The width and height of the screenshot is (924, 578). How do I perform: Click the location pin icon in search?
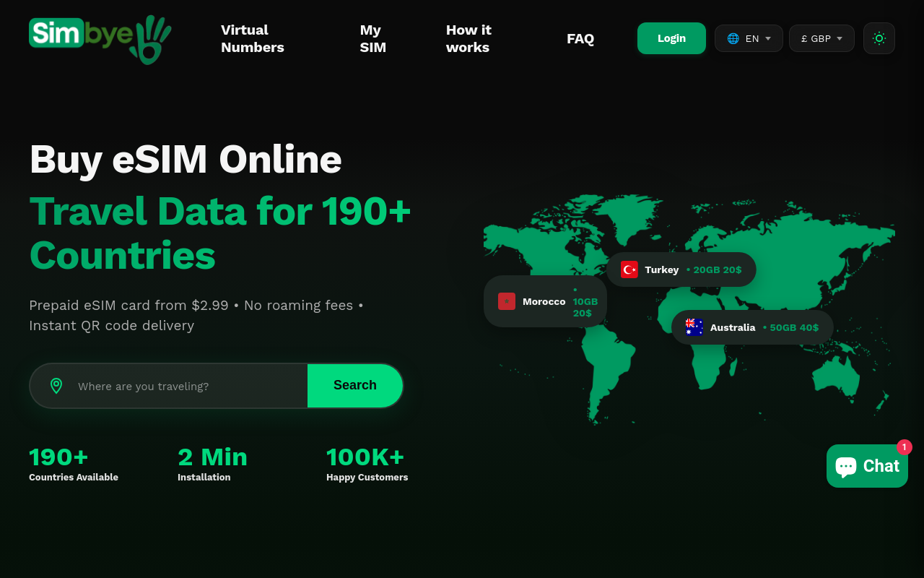coord(56,386)
